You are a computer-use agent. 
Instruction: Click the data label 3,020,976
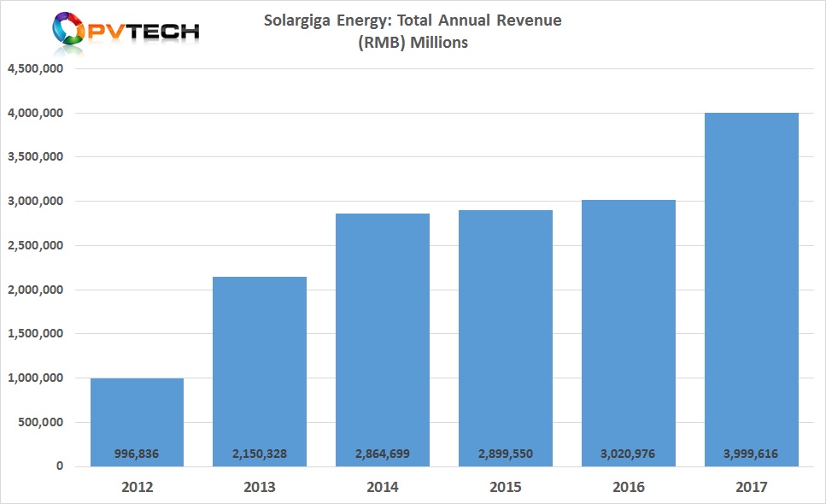click(628, 454)
